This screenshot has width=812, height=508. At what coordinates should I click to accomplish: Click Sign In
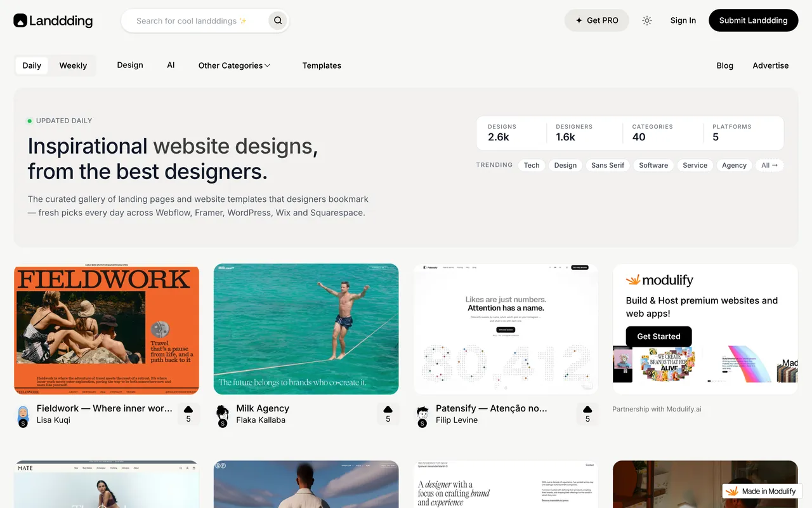683,20
